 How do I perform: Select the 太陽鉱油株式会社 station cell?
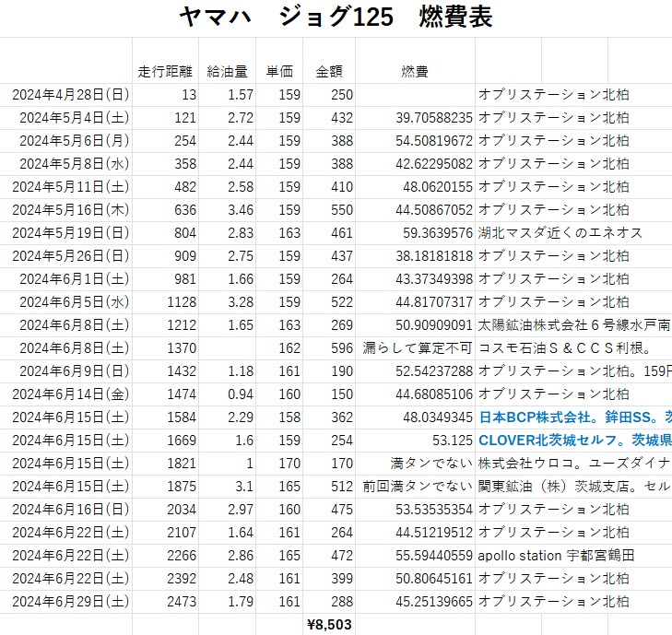point(573,325)
